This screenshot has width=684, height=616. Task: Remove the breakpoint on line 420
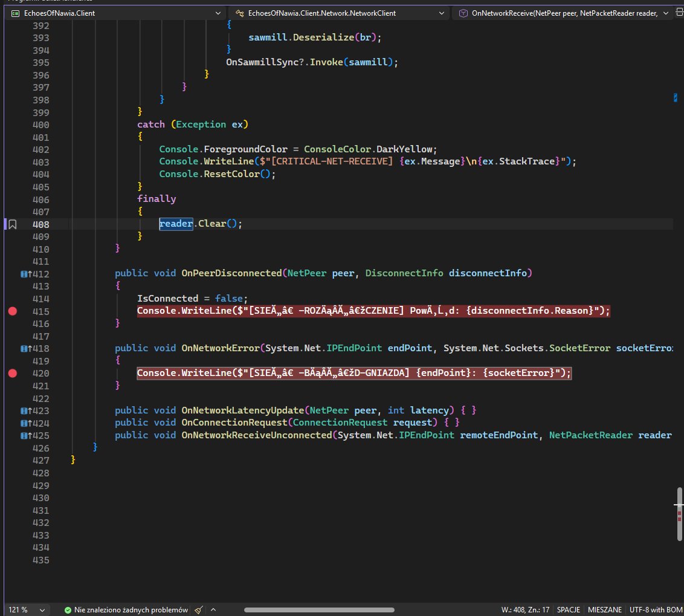click(13, 373)
